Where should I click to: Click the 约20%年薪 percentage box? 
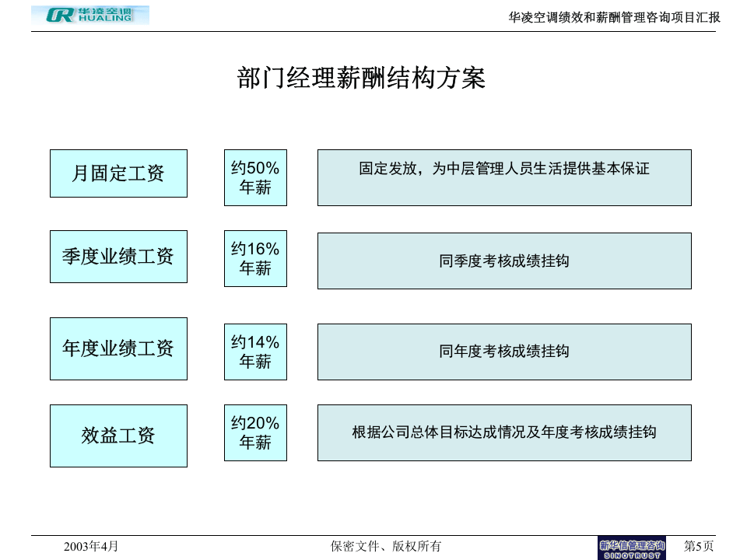click(x=254, y=433)
